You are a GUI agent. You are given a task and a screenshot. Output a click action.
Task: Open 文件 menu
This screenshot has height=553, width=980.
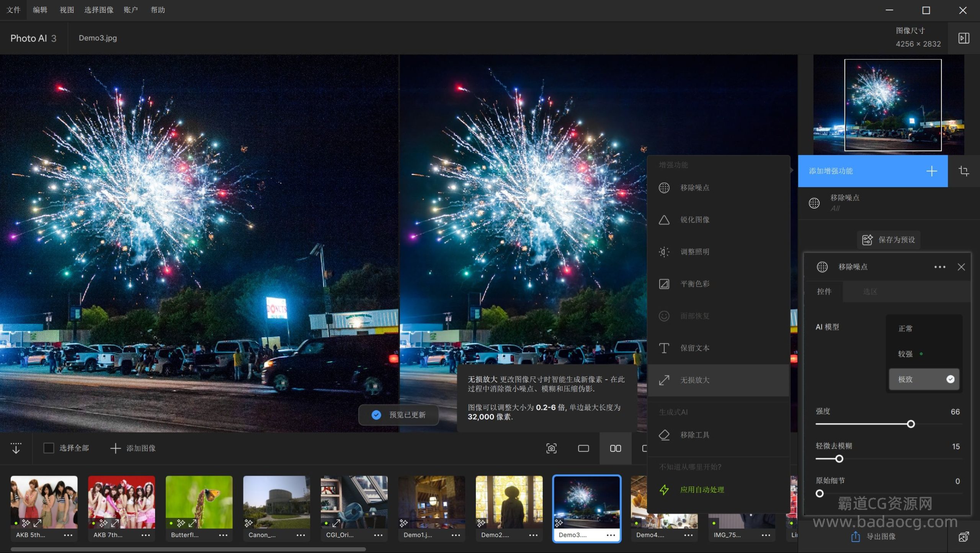13,10
